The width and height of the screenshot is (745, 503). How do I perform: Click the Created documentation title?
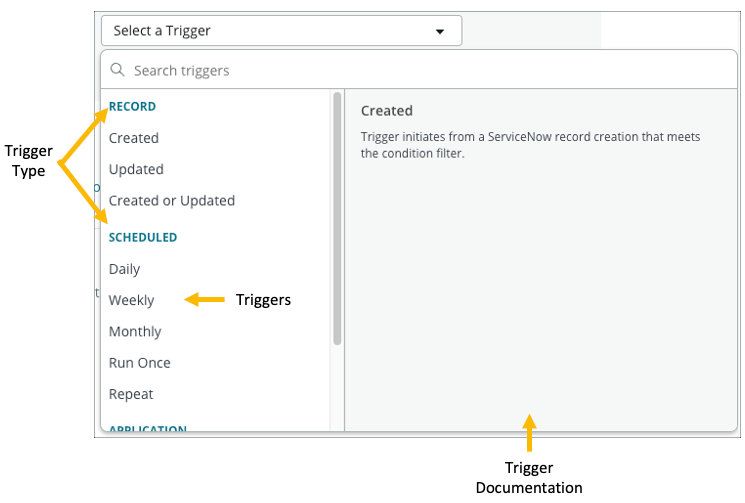tap(387, 111)
